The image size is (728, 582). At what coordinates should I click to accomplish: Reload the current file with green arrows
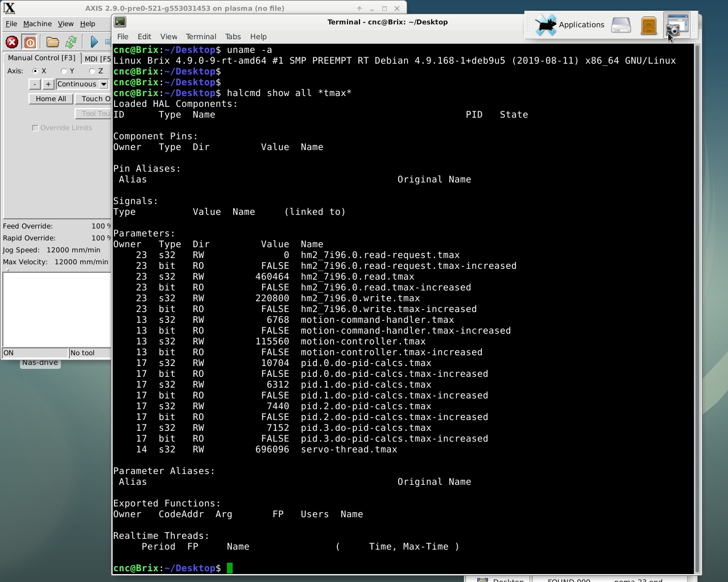coord(71,42)
